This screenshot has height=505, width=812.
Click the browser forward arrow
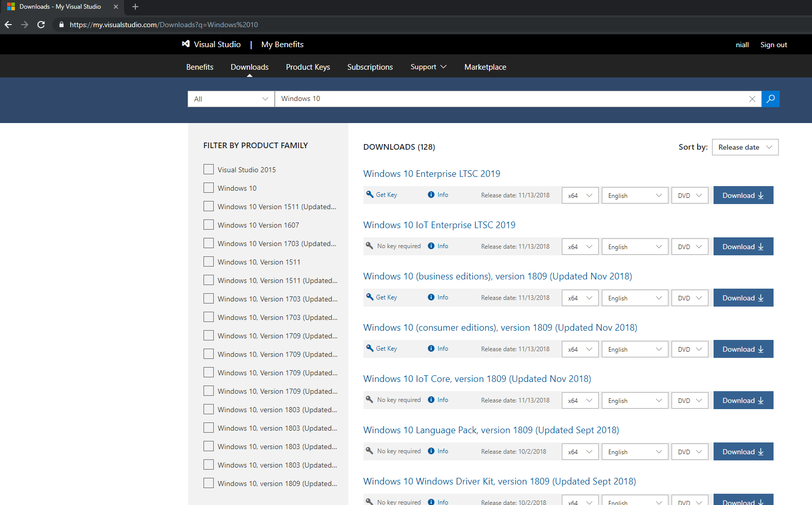coord(25,25)
